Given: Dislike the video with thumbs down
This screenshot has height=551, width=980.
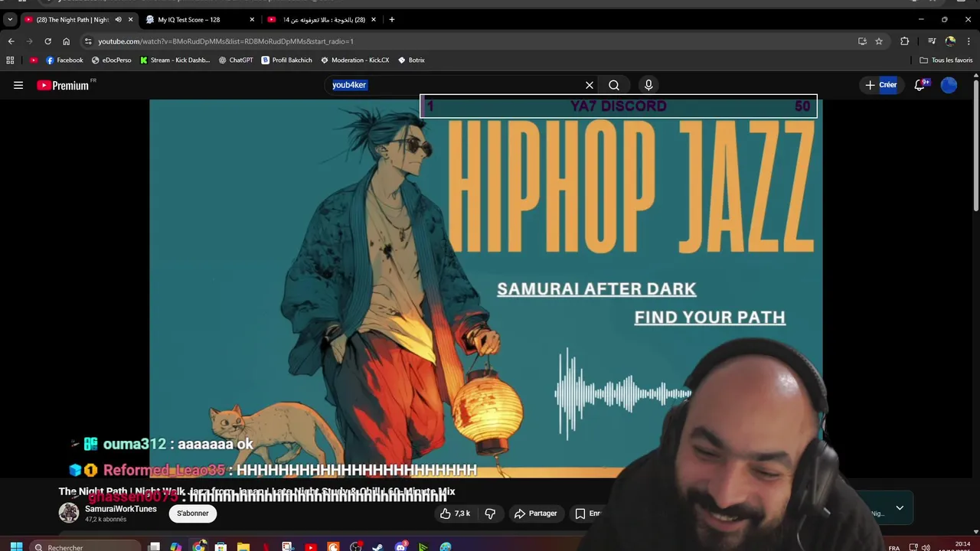Looking at the screenshot, I should (491, 514).
